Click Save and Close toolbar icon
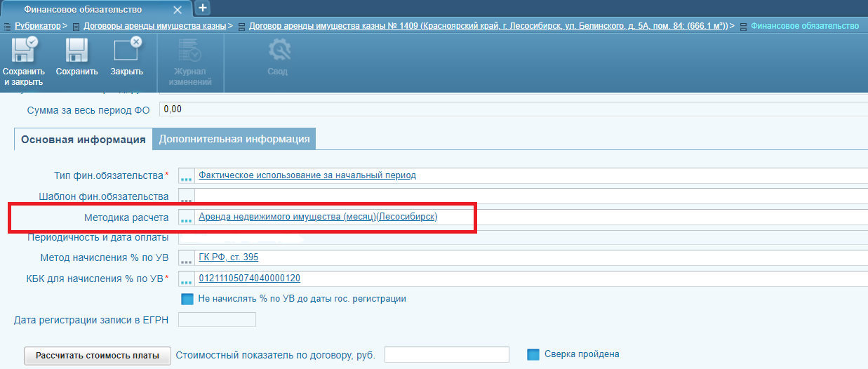The image size is (868, 369). click(23, 52)
